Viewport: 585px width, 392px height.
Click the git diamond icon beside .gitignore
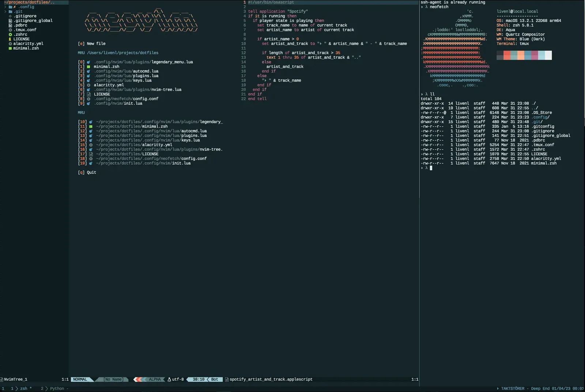pos(10,16)
